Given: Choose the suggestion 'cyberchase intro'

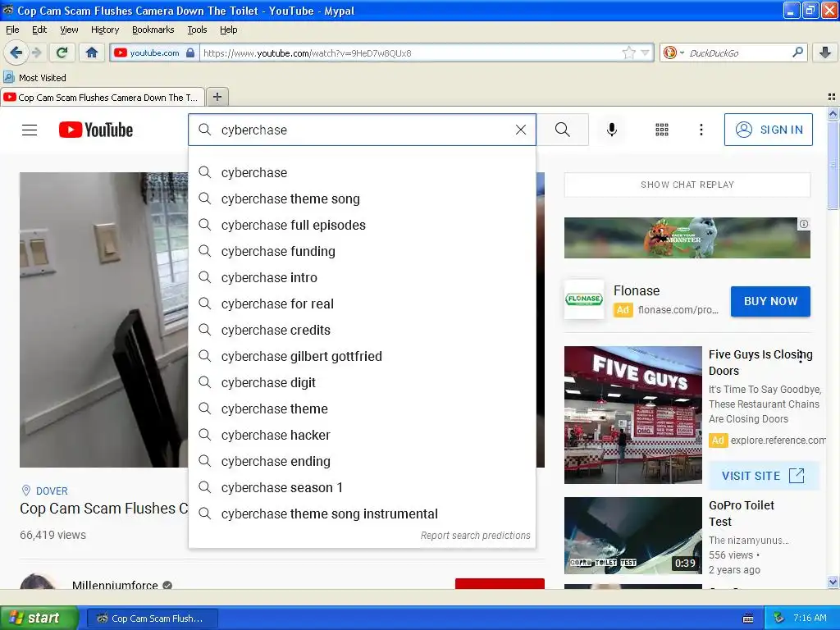Looking at the screenshot, I should click(x=362, y=277).
